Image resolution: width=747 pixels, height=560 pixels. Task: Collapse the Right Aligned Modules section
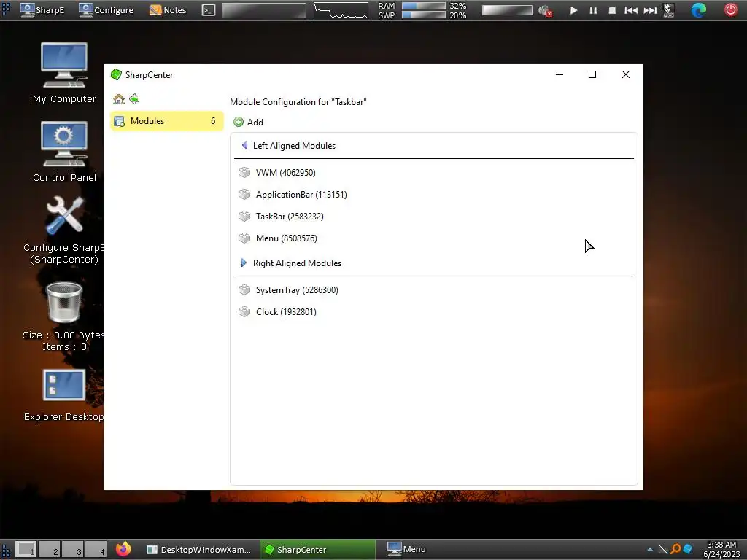pyautogui.click(x=244, y=262)
